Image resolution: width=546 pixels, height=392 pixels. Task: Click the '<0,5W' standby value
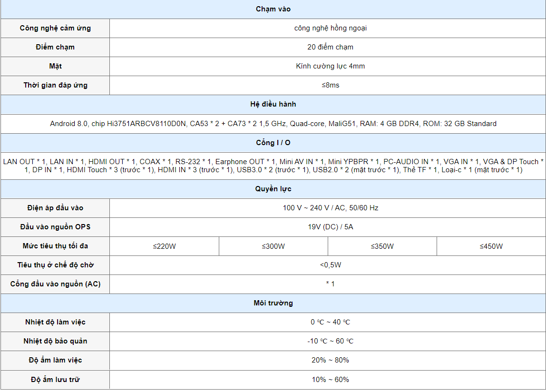(330, 265)
